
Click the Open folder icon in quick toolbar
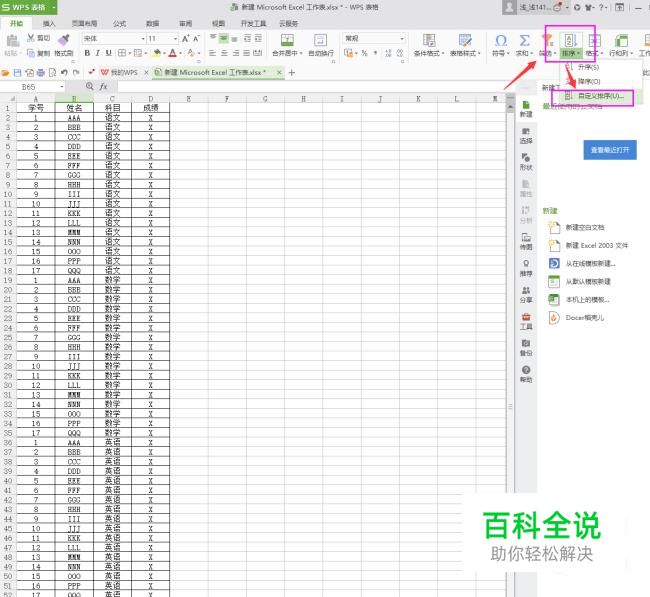click(5, 73)
